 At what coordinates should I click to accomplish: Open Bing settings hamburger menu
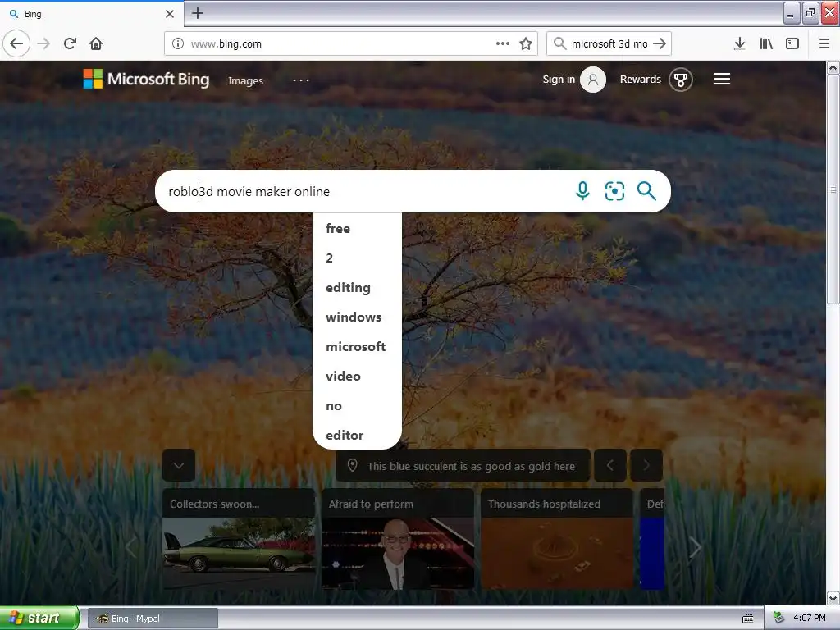[x=722, y=80]
